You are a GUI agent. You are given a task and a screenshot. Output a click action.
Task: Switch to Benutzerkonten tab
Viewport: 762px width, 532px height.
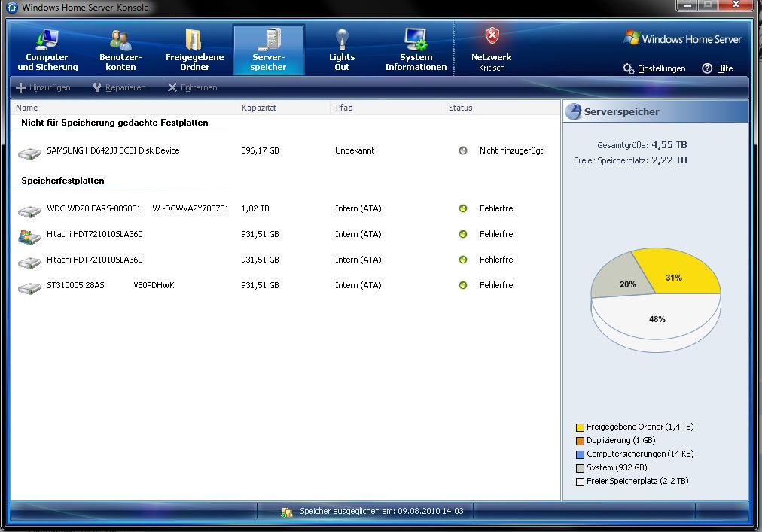coord(120,50)
